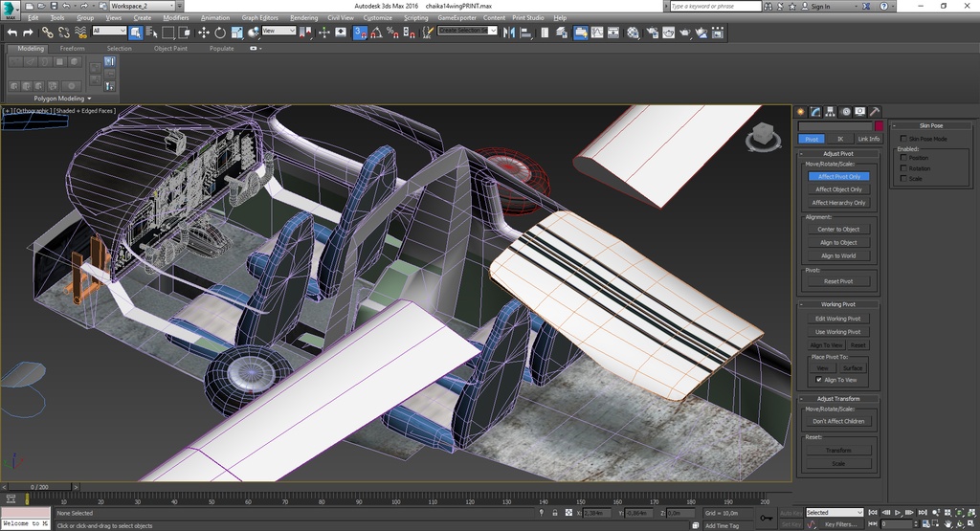980x531 pixels.
Task: Click the Mirror tool icon
Action: coord(509,33)
